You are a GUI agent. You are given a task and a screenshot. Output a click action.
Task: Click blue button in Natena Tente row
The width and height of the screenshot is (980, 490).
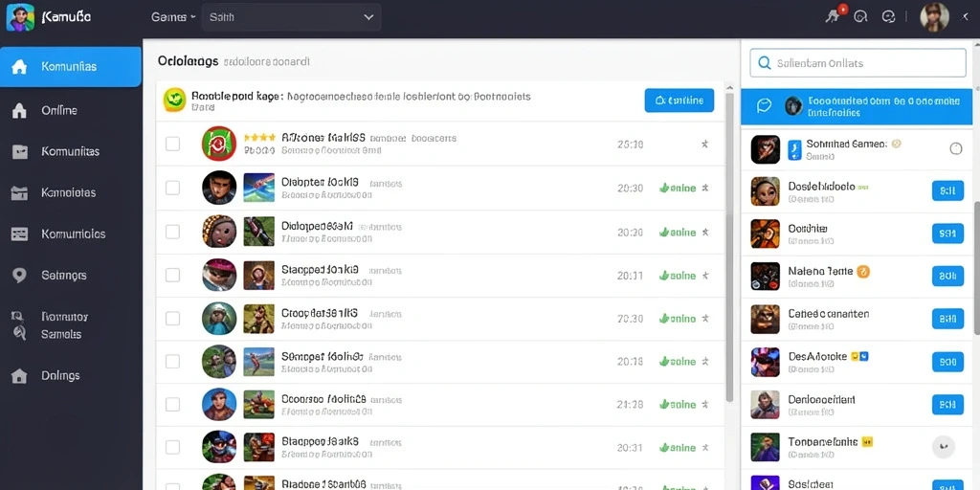947,276
